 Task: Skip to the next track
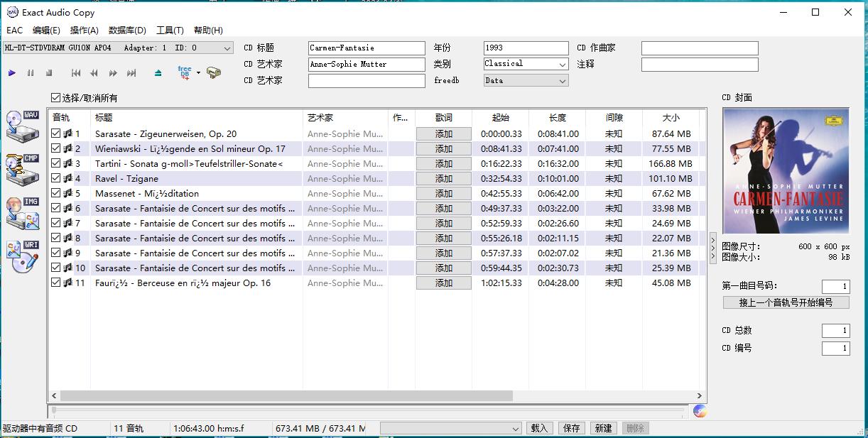[131, 73]
